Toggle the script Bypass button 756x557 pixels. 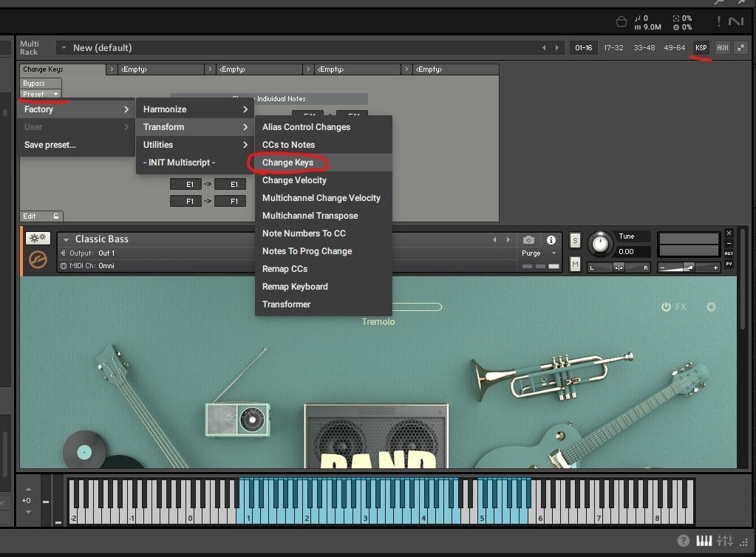click(x=41, y=83)
